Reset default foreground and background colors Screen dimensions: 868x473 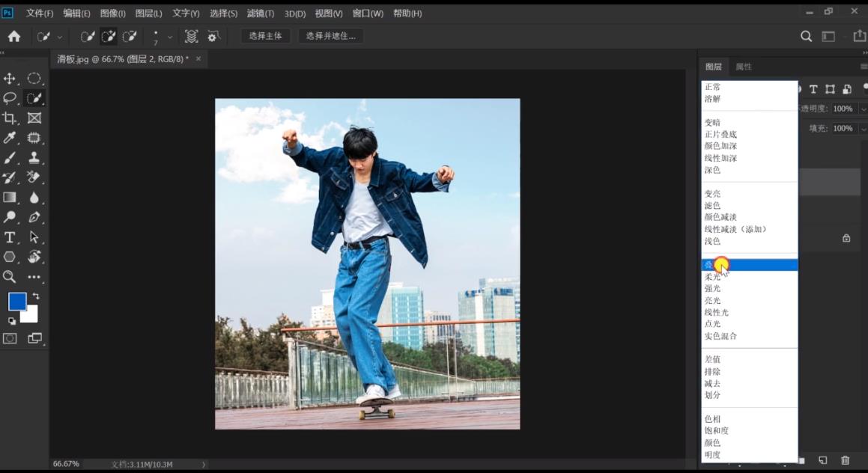[12, 321]
